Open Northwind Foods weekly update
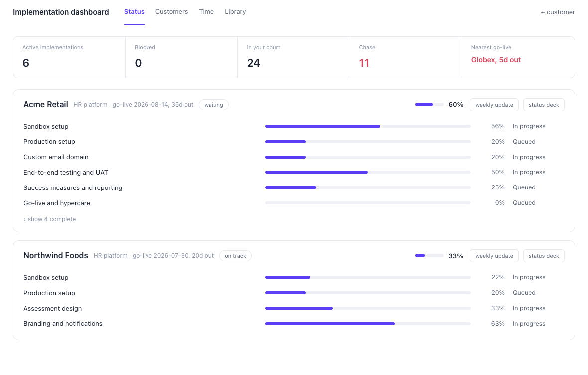 [x=494, y=256]
